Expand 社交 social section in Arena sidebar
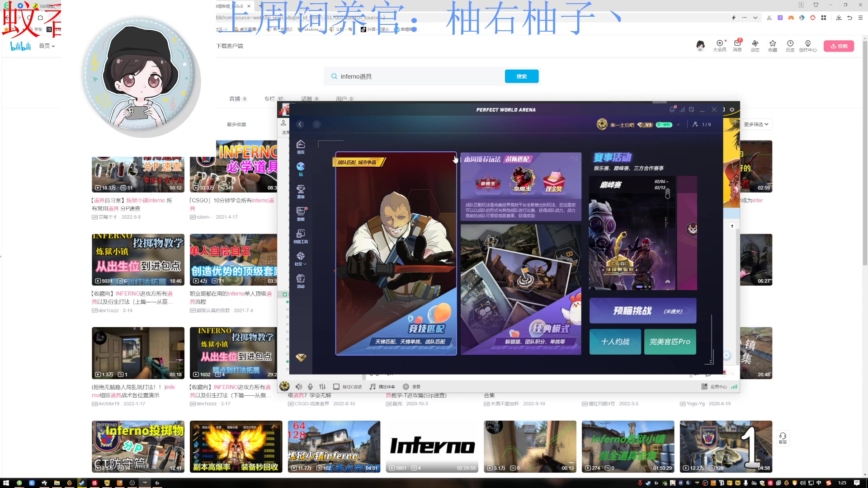 [x=301, y=258]
